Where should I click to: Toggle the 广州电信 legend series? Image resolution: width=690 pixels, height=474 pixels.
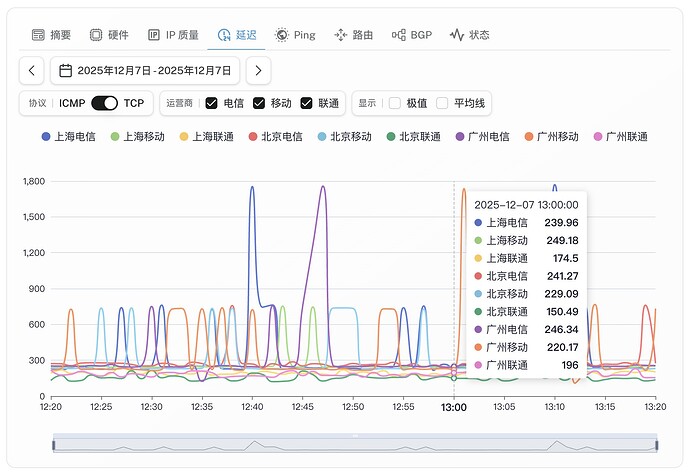pyautogui.click(x=483, y=137)
